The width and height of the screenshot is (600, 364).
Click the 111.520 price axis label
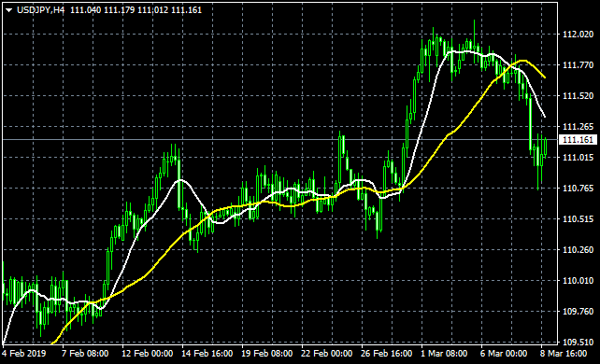tap(578, 96)
